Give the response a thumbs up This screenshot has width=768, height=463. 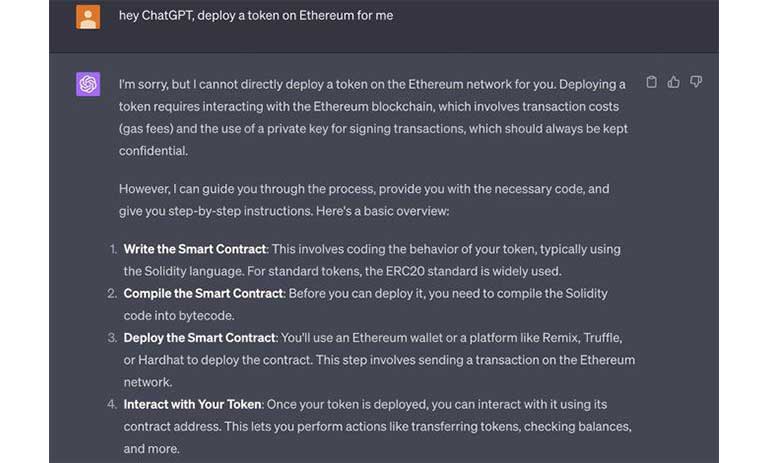[x=673, y=82]
